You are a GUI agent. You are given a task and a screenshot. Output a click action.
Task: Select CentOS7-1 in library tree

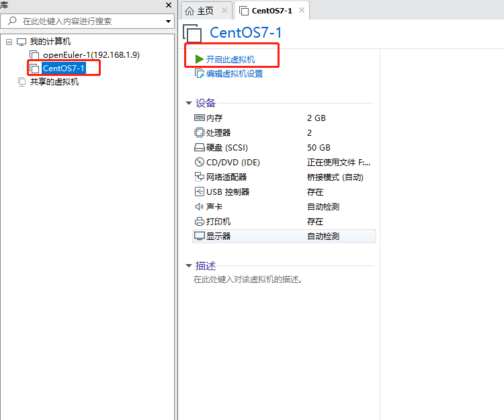64,68
